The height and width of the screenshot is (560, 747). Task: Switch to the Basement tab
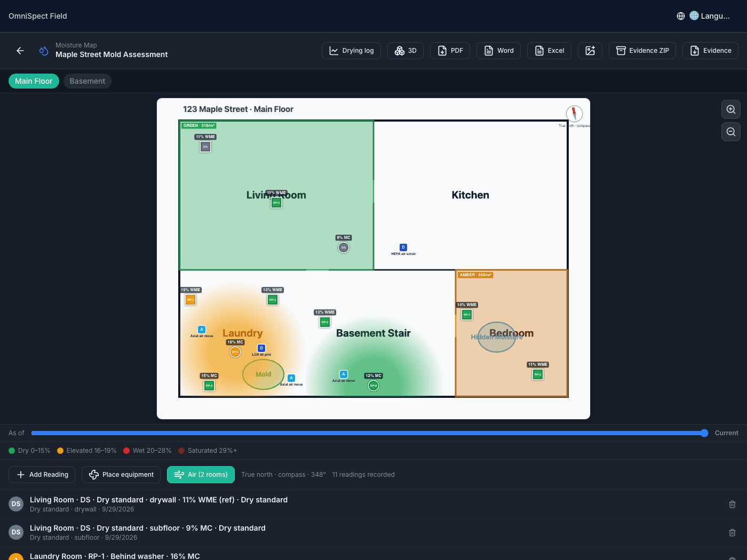88,81
